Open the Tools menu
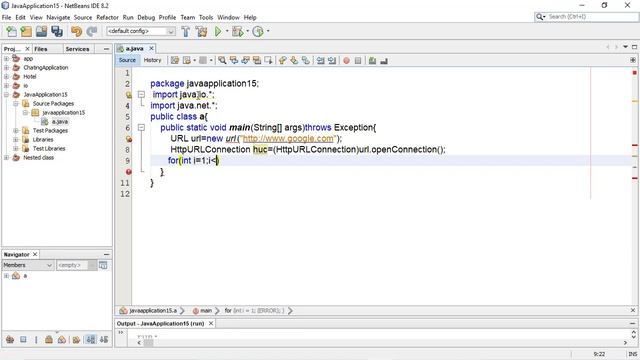640x360 pixels. 206,18
